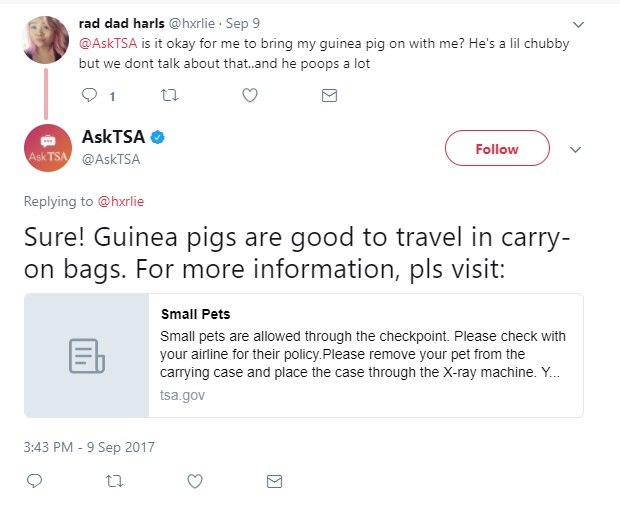This screenshot has height=512, width=620.
Task: Click the article icon on link card
Action: point(86,355)
